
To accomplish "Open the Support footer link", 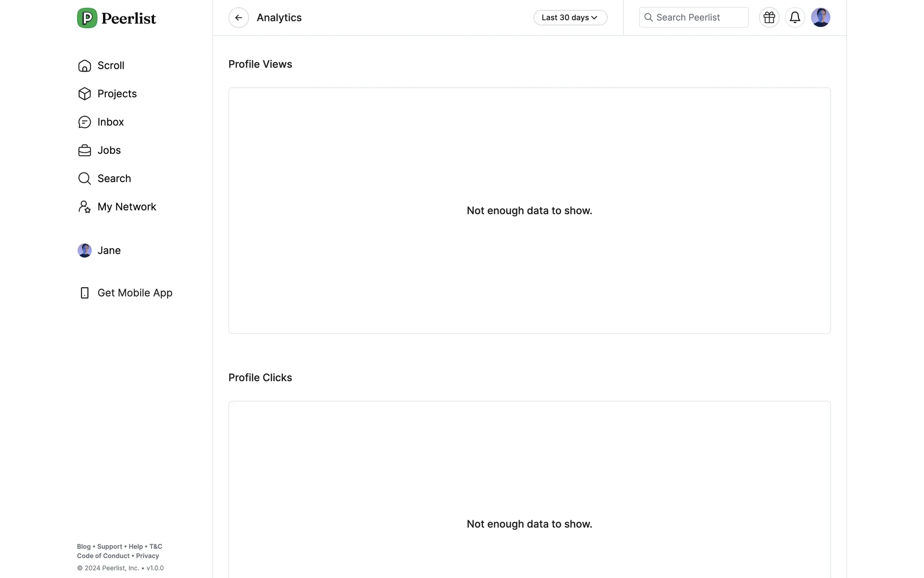I will pos(110,547).
